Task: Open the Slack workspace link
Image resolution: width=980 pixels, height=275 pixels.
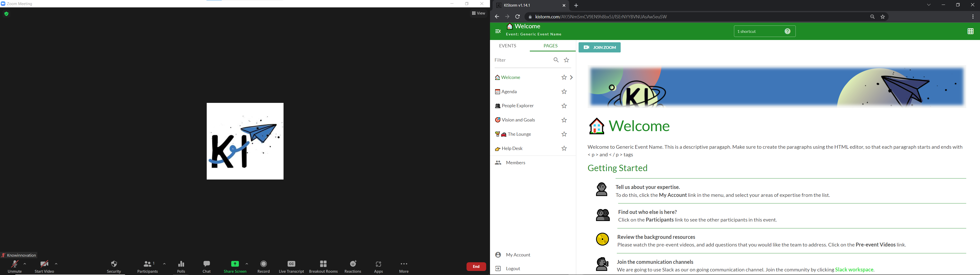Action: (x=854, y=270)
